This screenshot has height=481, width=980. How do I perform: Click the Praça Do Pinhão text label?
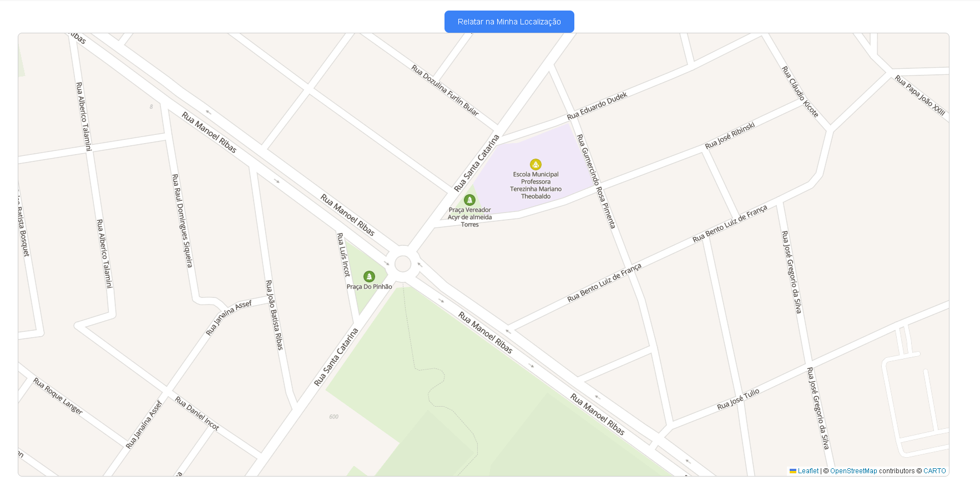(369, 287)
